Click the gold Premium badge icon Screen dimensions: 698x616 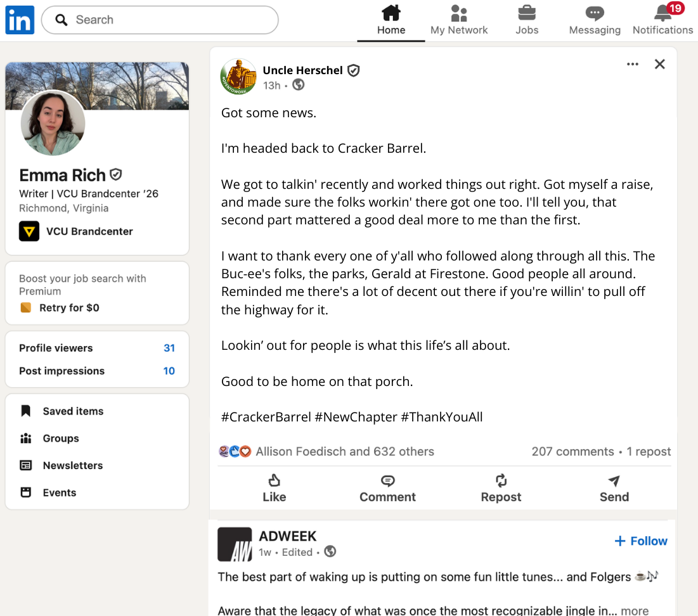[x=26, y=307]
